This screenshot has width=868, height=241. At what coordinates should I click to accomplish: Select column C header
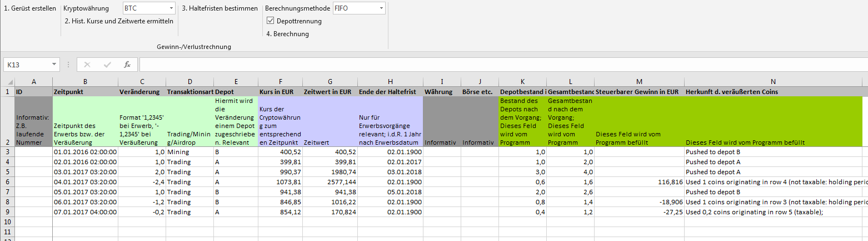click(142, 82)
